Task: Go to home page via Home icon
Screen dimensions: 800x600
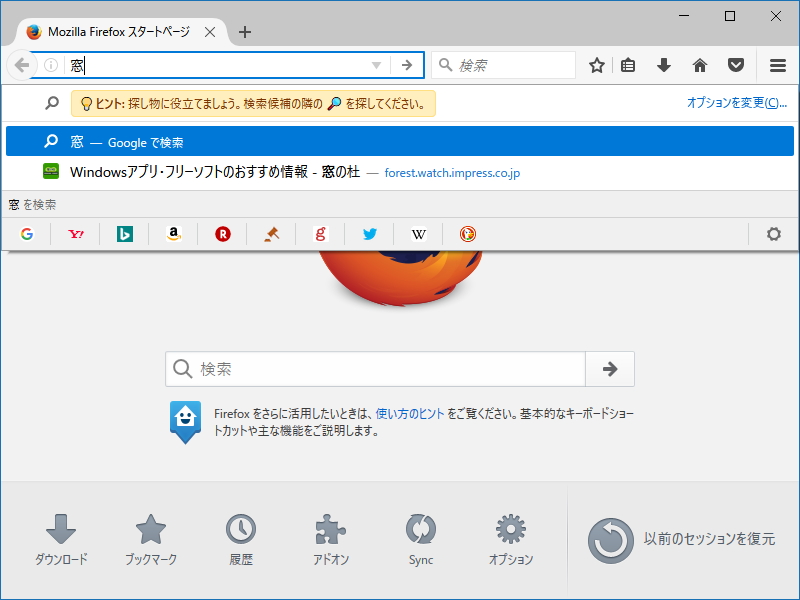Action: tap(699, 64)
